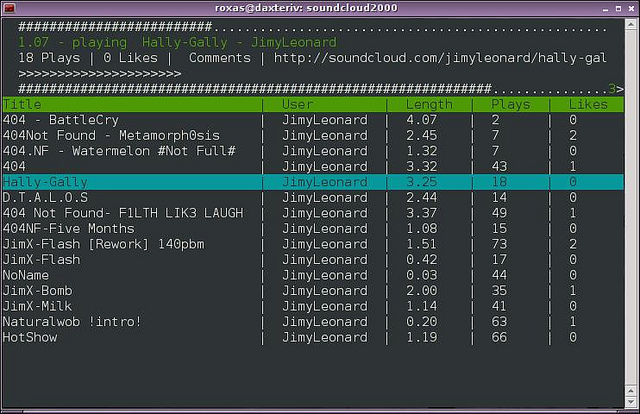Select the Naturalwob !intro! track
Image resolution: width=640 pixels, height=414 pixels.
pyautogui.click(x=72, y=322)
